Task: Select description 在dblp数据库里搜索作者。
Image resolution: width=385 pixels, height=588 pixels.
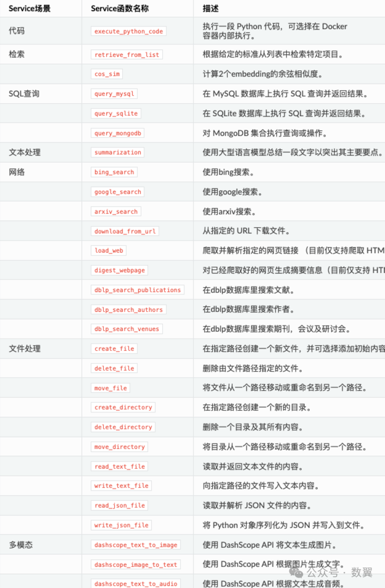Action: click(x=249, y=309)
